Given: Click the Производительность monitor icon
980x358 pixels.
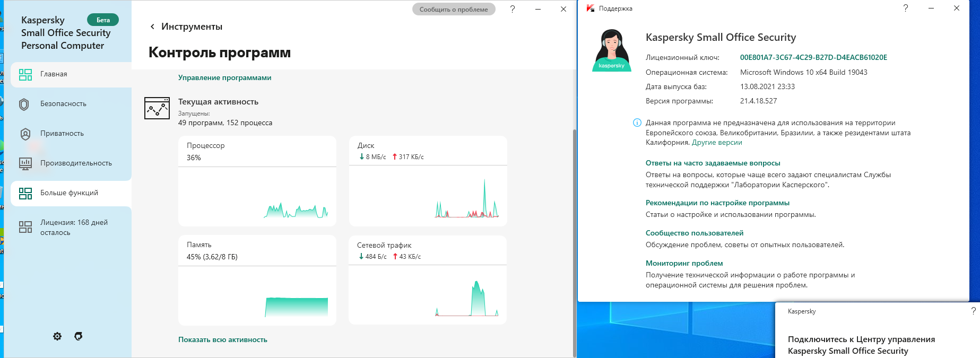Looking at the screenshot, I should tap(25, 163).
